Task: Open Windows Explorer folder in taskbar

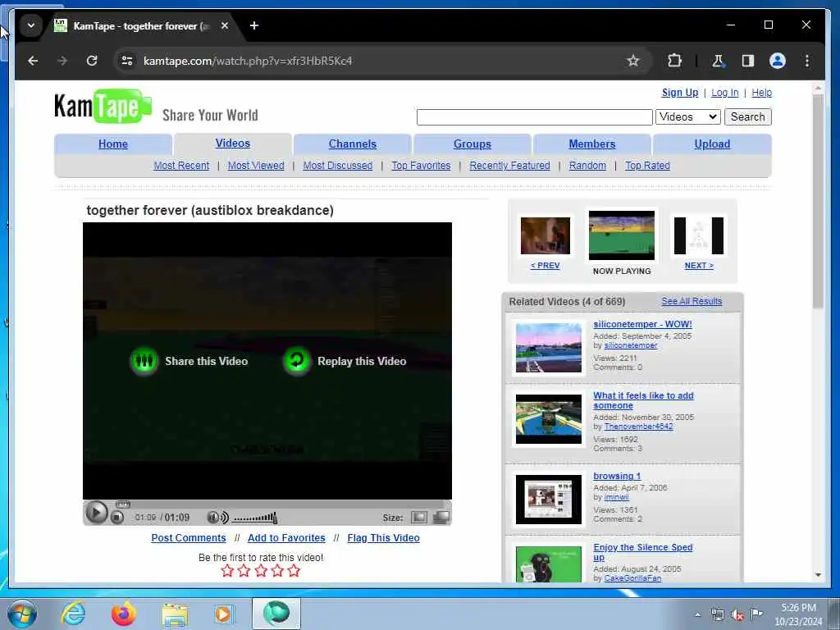Action: click(x=175, y=615)
